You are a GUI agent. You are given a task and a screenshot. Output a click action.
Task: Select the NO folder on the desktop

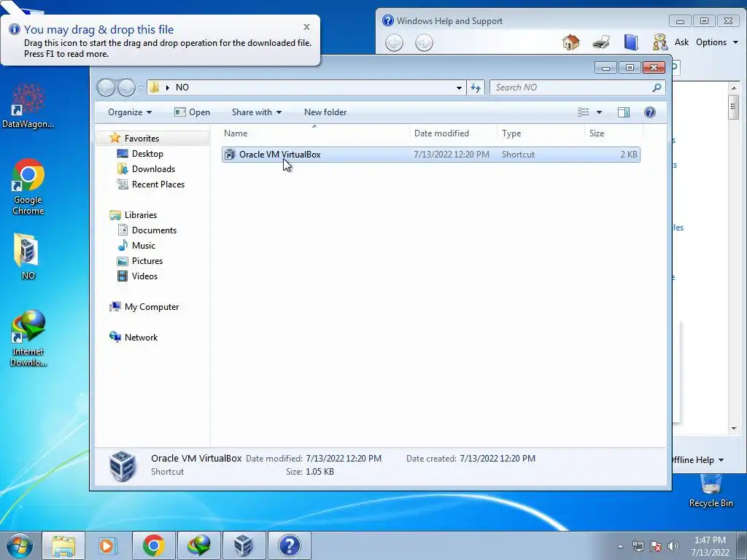pyautogui.click(x=28, y=256)
